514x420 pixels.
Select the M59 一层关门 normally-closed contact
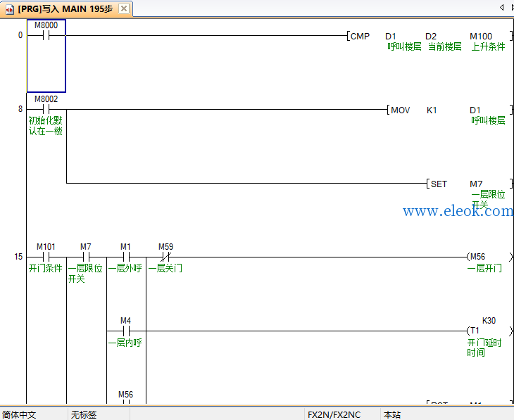165,257
